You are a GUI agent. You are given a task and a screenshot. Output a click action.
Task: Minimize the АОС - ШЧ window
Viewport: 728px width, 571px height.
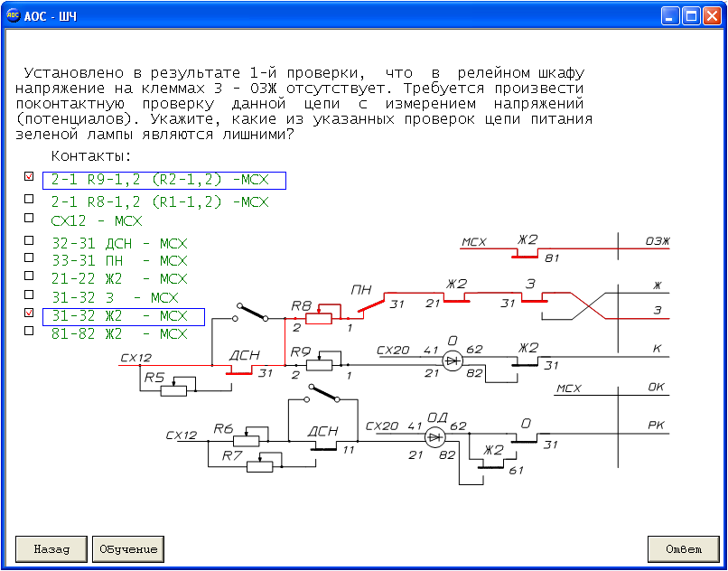coord(671,16)
